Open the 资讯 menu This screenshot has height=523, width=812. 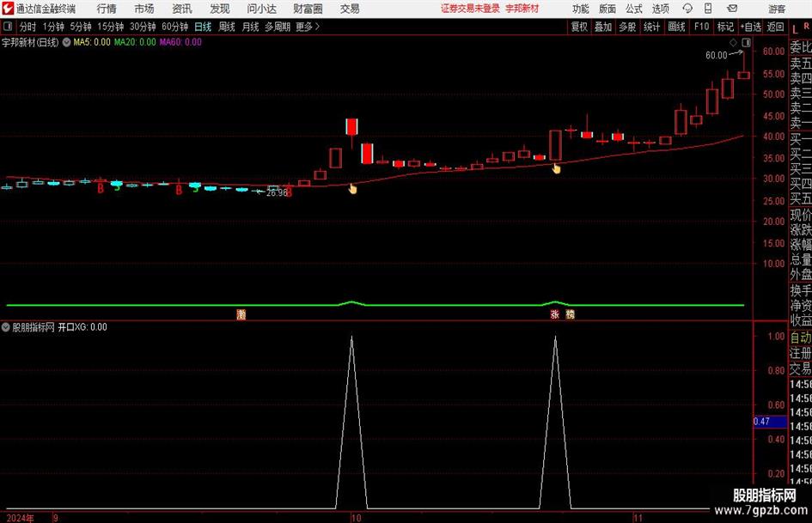pyautogui.click(x=182, y=9)
